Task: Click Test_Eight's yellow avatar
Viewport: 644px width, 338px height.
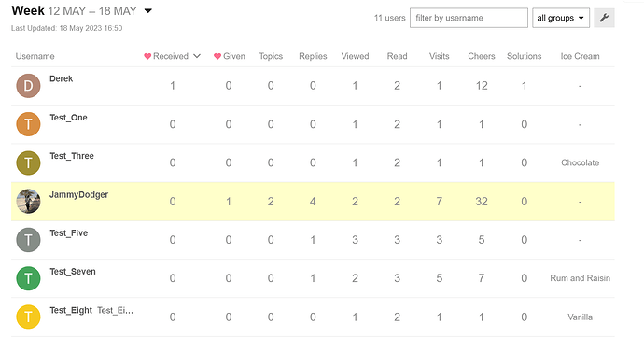Action: click(28, 317)
